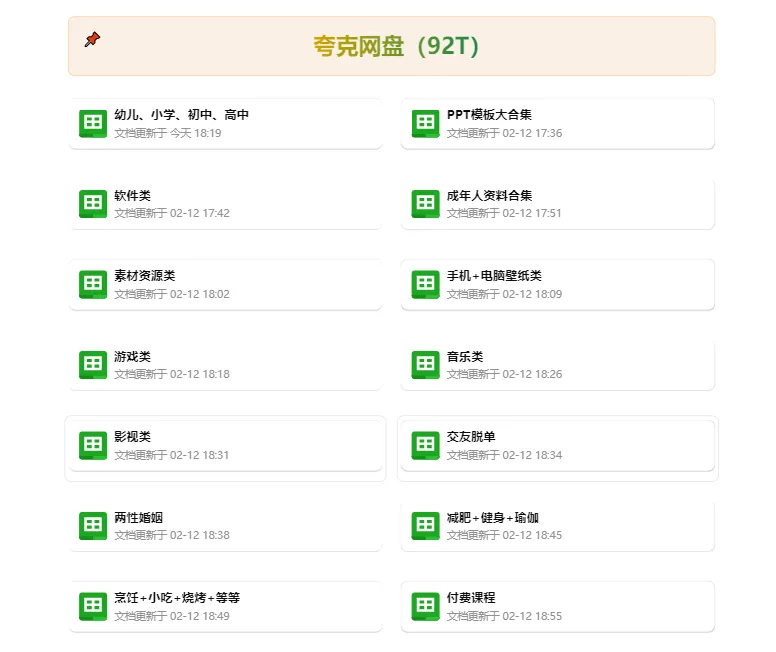Click the sheet icon beside 素材资源类
This screenshot has height=652, width=776.
pyautogui.click(x=93, y=284)
